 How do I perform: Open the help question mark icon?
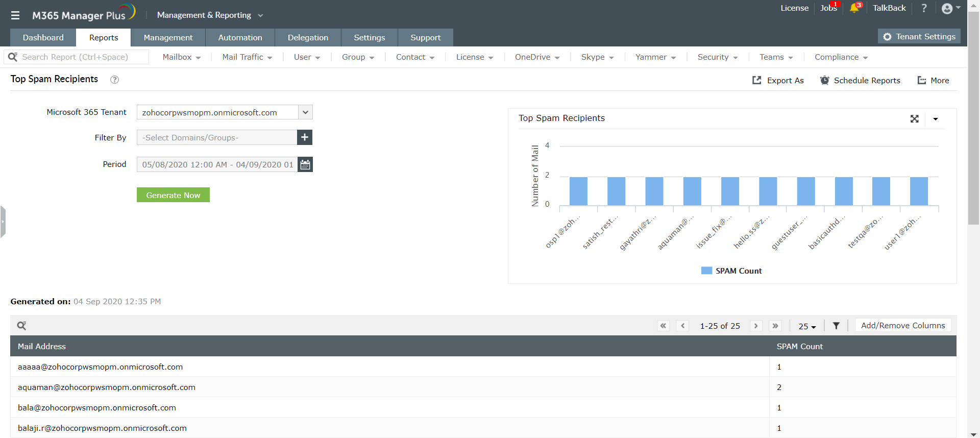point(924,8)
